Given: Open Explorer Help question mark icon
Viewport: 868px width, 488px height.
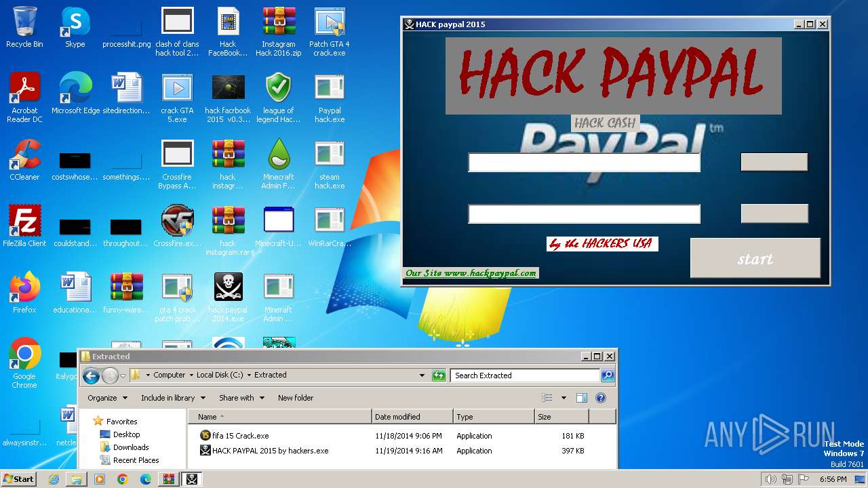Looking at the screenshot, I should 600,398.
